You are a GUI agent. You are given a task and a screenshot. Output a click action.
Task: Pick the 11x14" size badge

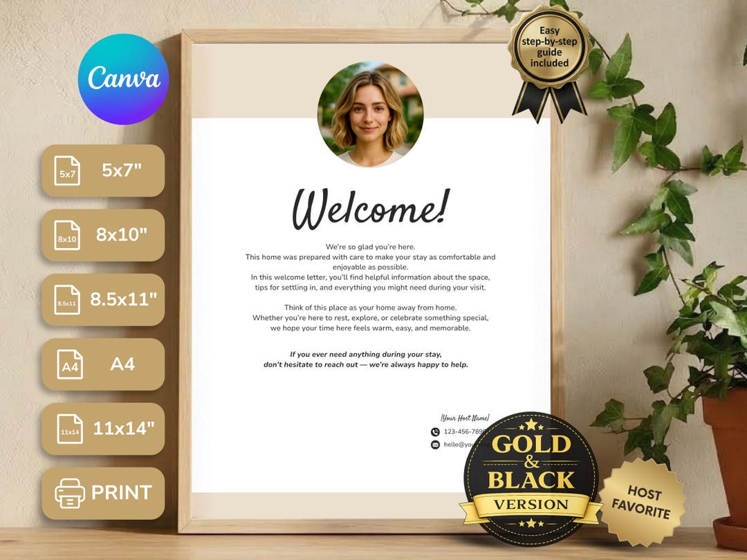pos(103,429)
